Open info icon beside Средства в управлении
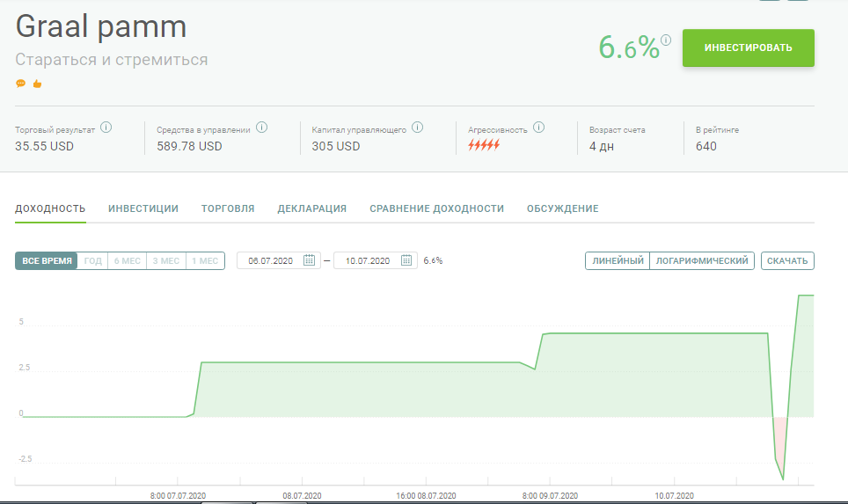This screenshot has height=504, width=848. pyautogui.click(x=262, y=128)
